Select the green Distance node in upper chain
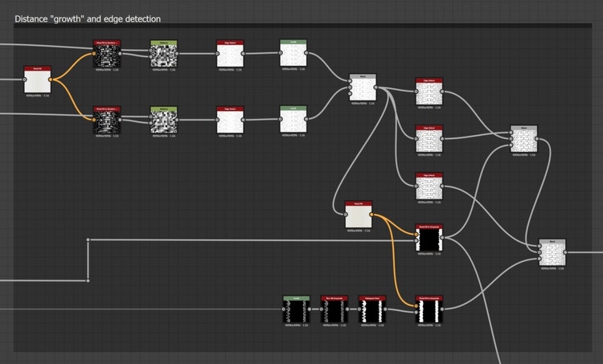 pyautogui.click(x=164, y=54)
